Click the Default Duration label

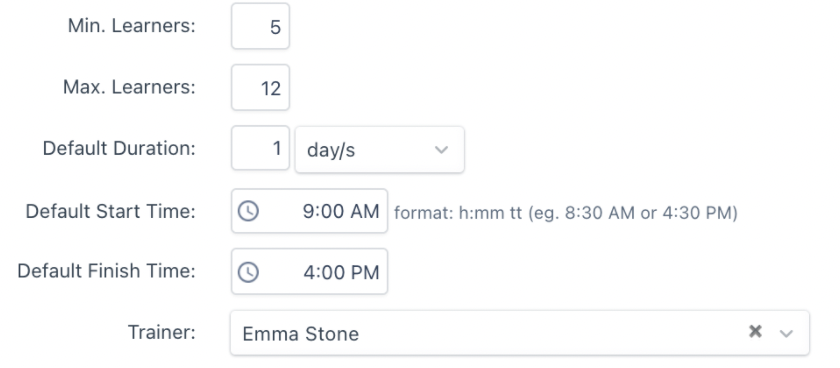pos(119,148)
